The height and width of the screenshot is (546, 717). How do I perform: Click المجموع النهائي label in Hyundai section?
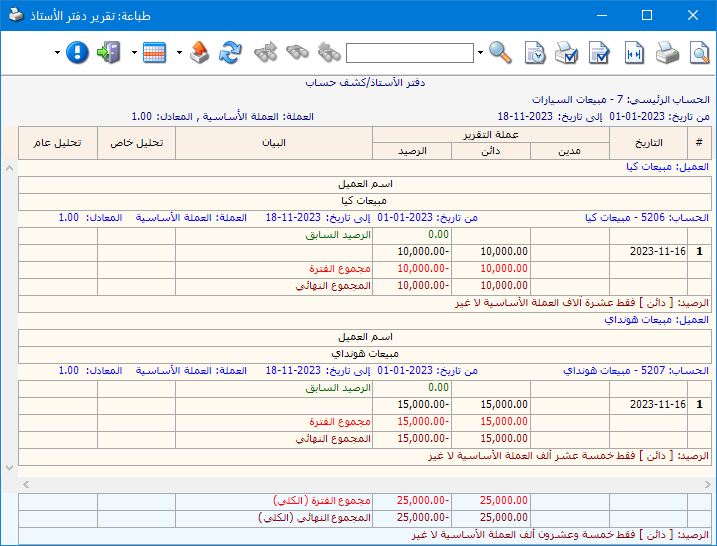point(333,439)
